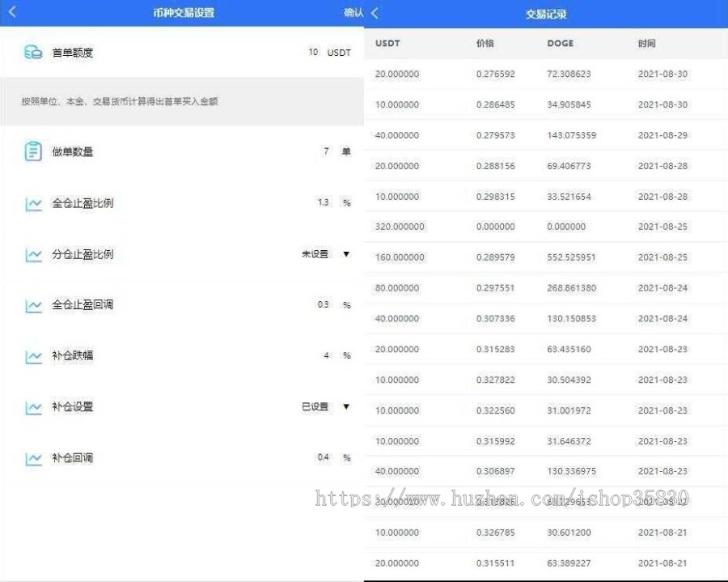This screenshot has height=582, width=728.
Task: Click the DOGE column header
Action: pos(561,43)
